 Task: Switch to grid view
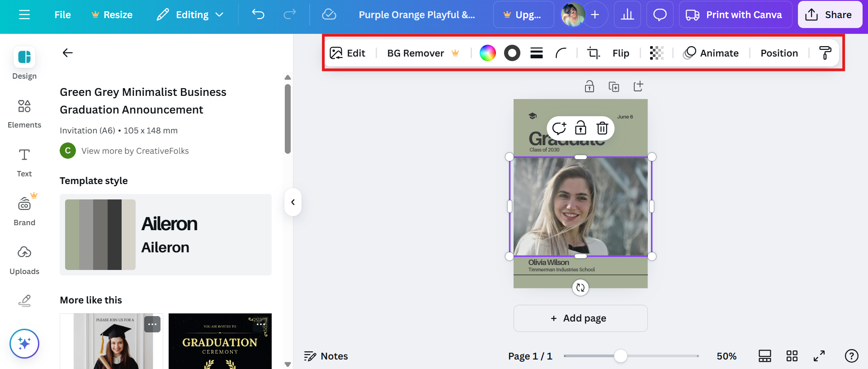point(792,356)
